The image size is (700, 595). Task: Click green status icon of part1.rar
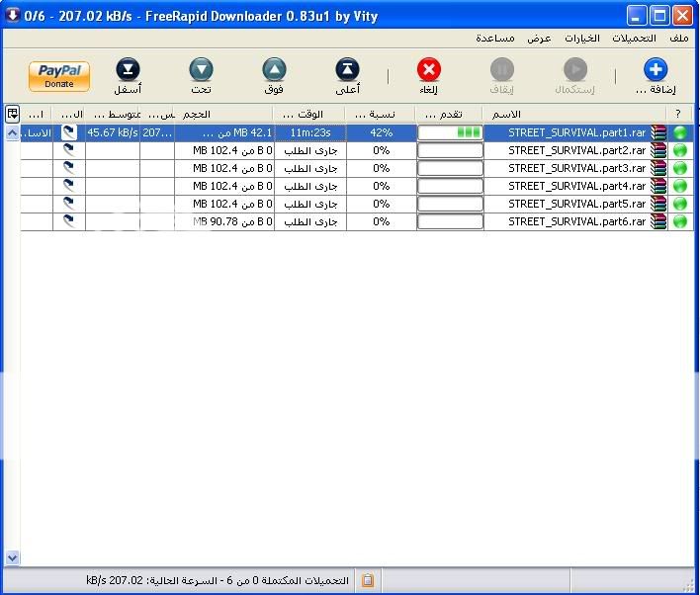coord(680,132)
